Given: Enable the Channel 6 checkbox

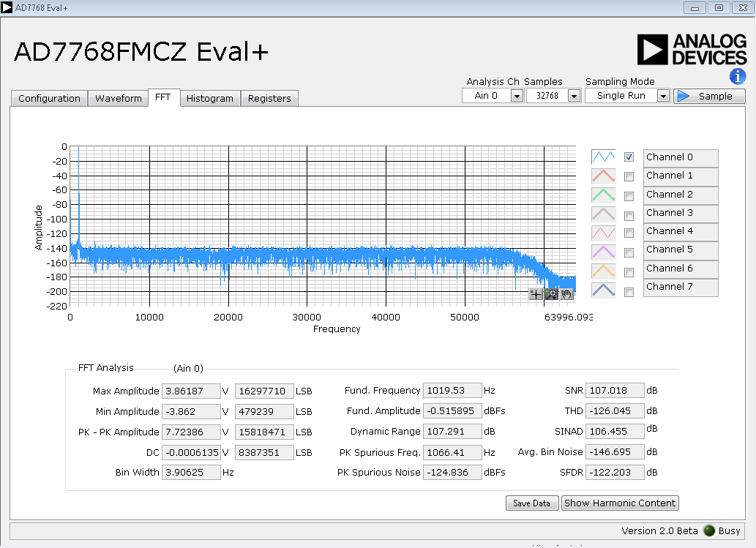Looking at the screenshot, I should 629,272.
